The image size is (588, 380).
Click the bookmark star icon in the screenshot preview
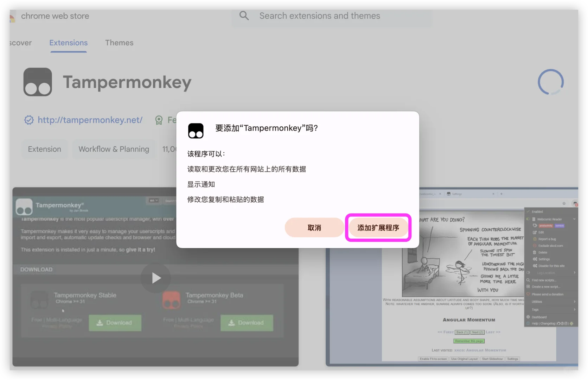(x=564, y=203)
